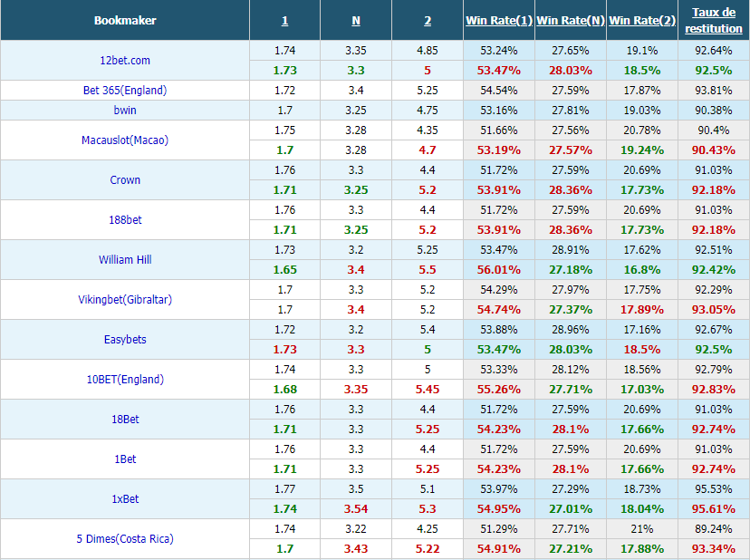Select the 92.42% restitution cell
Viewport: 750px width, 560px height.
714,269
